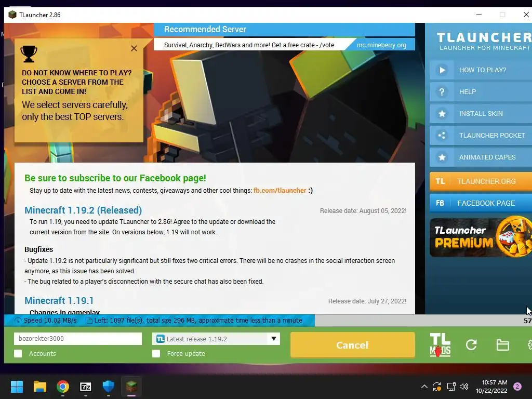
Task: Click 'Survival, Anarchy, BedWars' server description
Action: pyautogui.click(x=249, y=45)
